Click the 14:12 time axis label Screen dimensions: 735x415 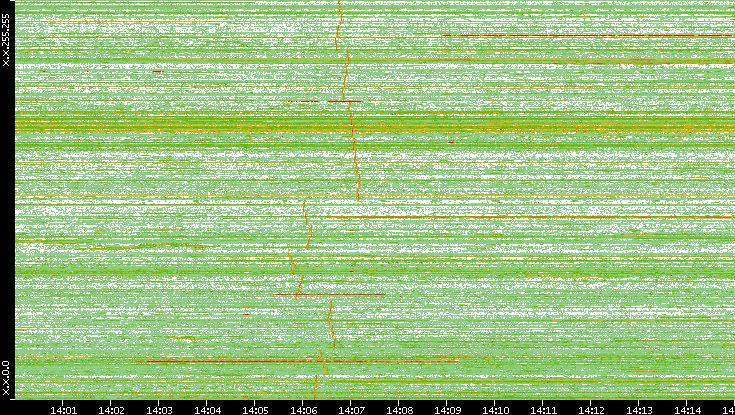591,410
